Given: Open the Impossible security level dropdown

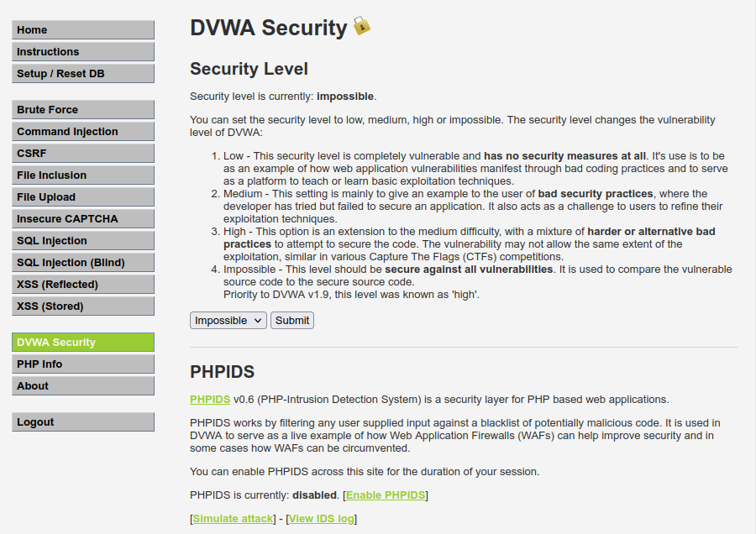Looking at the screenshot, I should click(228, 321).
